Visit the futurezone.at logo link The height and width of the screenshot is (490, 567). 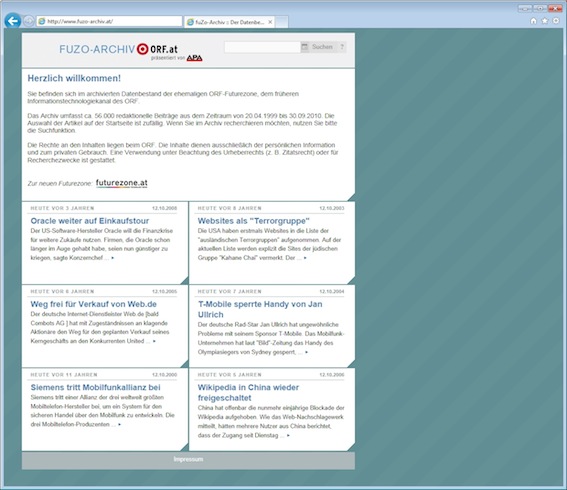pyautogui.click(x=122, y=183)
